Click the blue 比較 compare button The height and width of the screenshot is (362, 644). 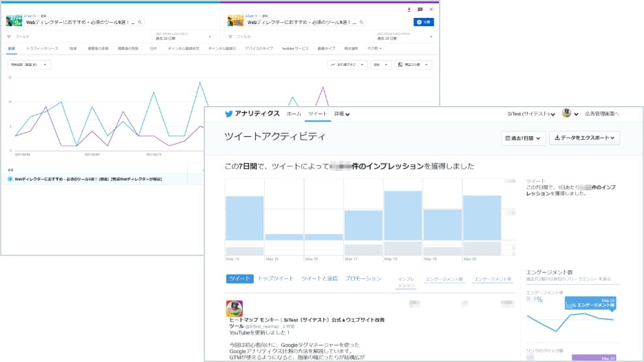pos(424,22)
